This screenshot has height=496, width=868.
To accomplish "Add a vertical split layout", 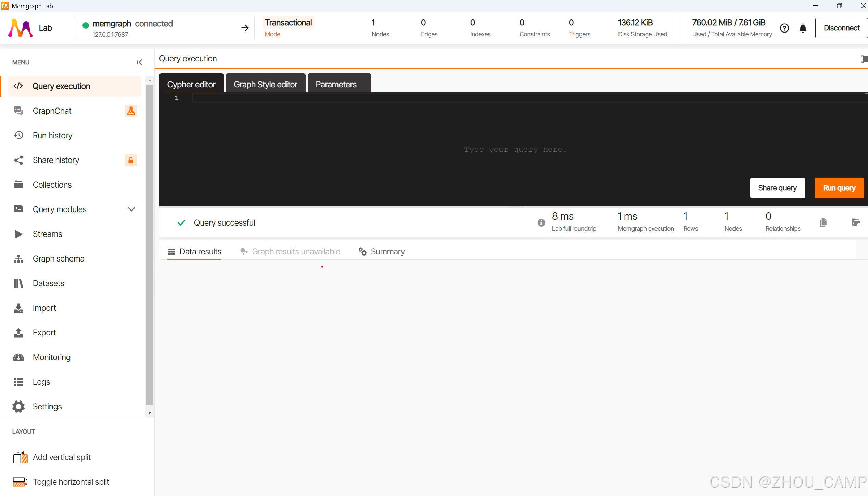I will coord(62,457).
